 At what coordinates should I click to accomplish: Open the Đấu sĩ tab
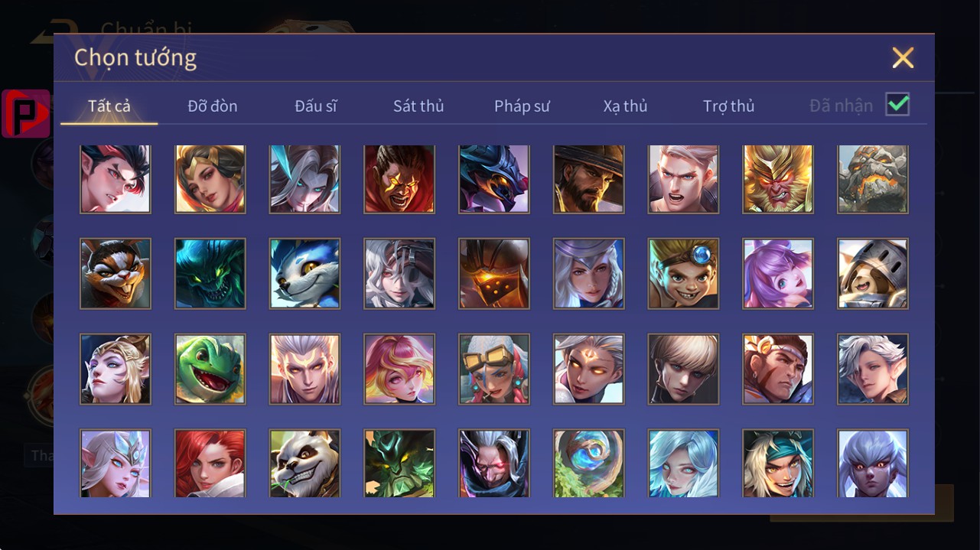tap(316, 106)
